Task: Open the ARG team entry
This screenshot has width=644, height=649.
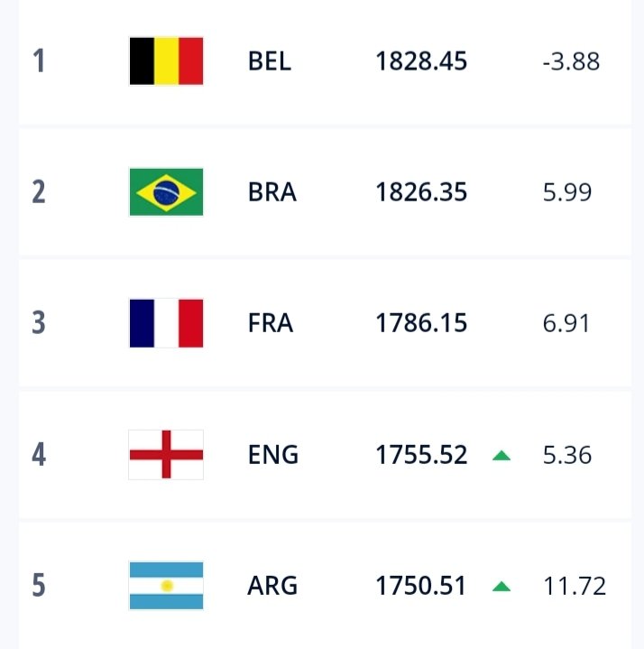Action: pos(272,586)
